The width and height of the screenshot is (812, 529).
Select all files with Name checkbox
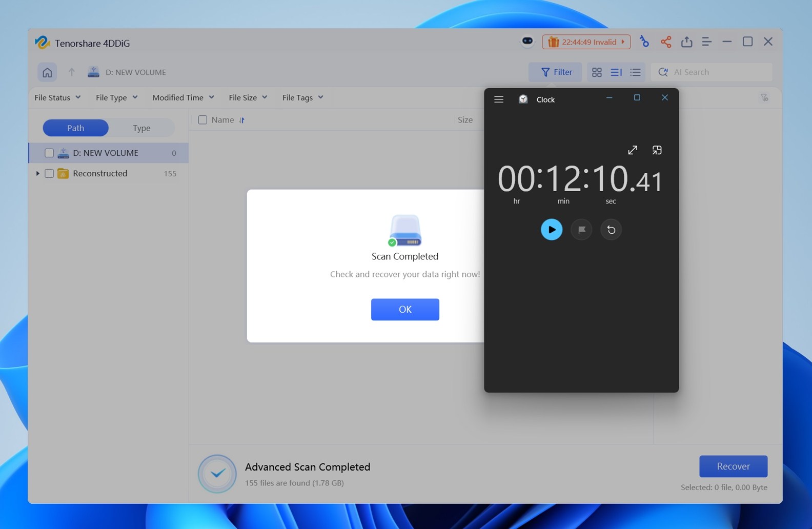(202, 120)
